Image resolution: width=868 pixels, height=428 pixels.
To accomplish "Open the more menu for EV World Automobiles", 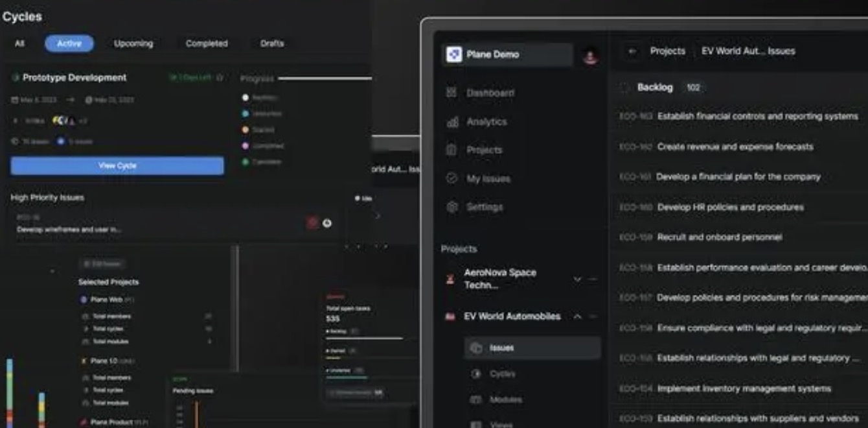I will [x=593, y=316].
